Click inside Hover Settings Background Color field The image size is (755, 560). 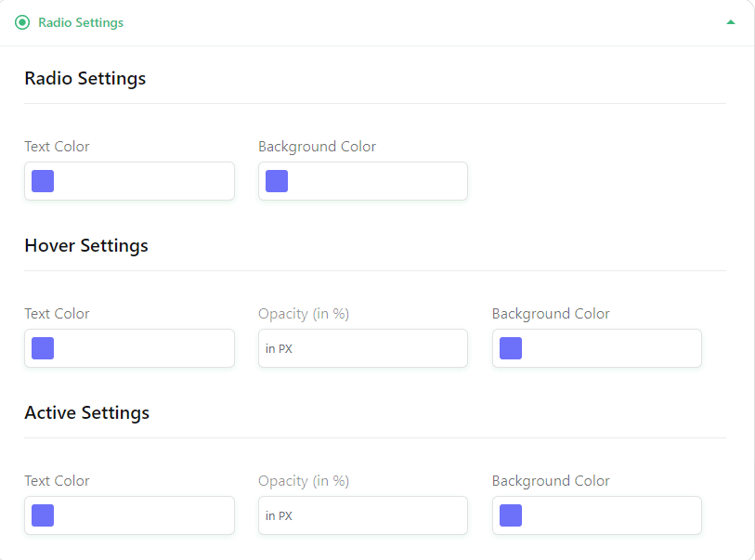[597, 348]
